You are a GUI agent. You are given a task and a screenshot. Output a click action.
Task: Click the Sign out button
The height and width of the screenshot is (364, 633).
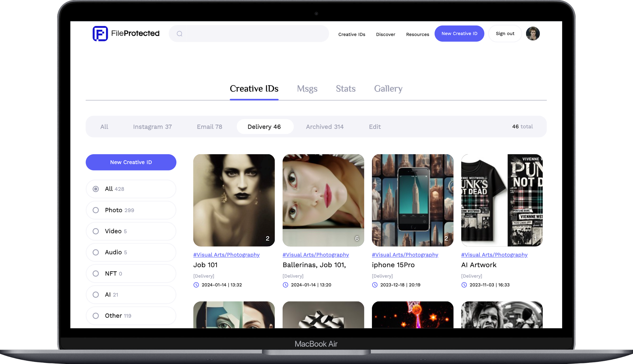click(505, 34)
